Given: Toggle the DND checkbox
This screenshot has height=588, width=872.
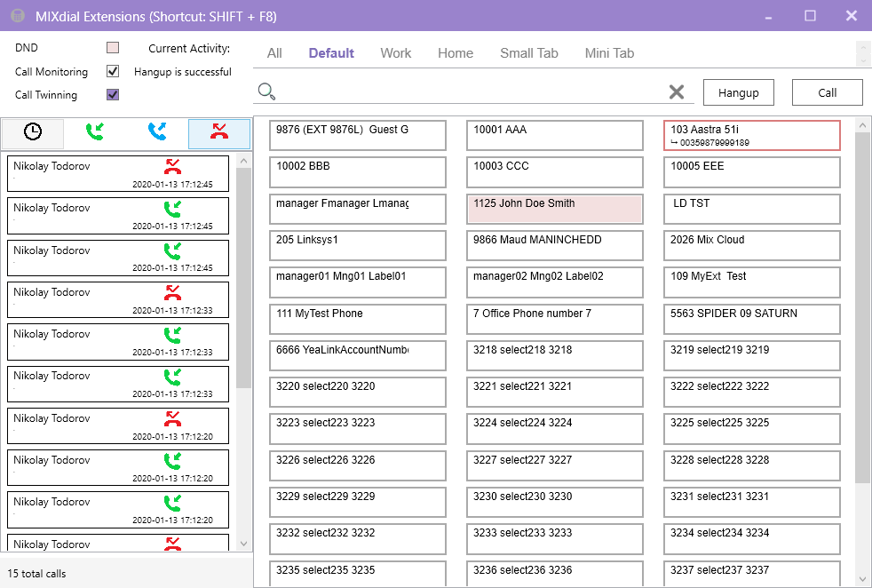Looking at the screenshot, I should [113, 48].
